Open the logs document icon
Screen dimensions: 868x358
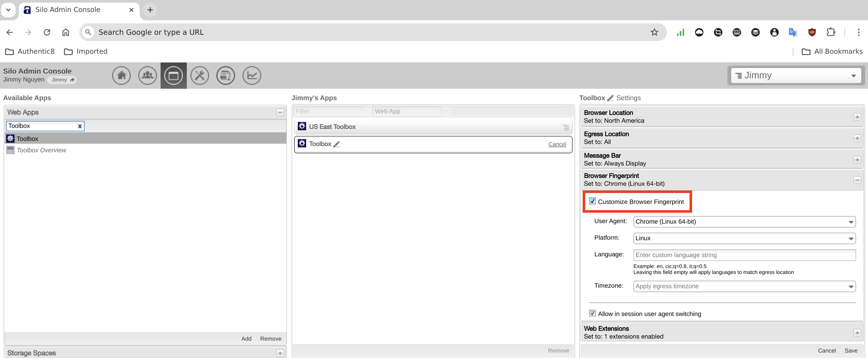(x=225, y=75)
